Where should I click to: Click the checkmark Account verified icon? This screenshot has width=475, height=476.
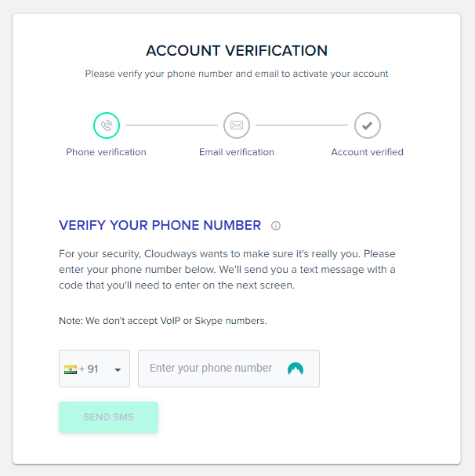click(x=368, y=125)
